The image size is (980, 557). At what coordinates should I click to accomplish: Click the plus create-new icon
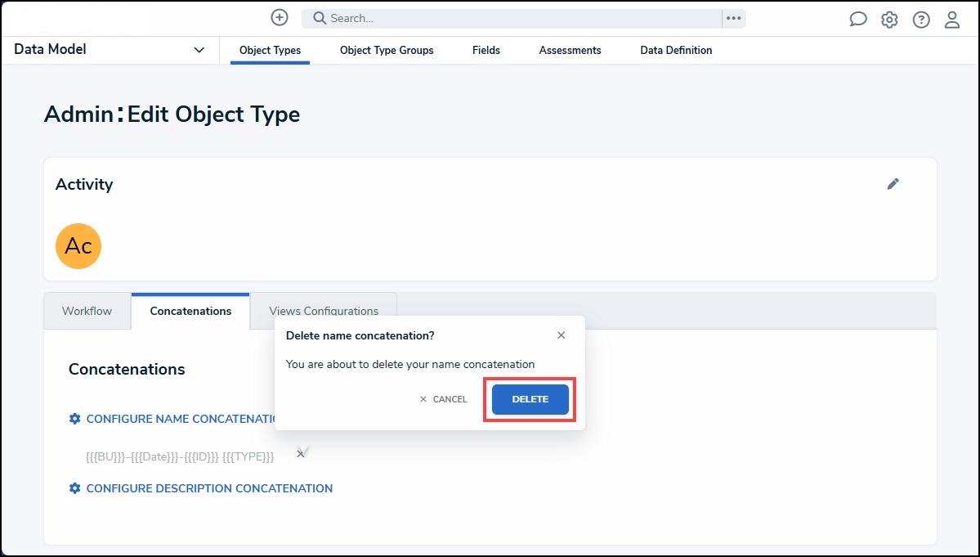(x=280, y=17)
